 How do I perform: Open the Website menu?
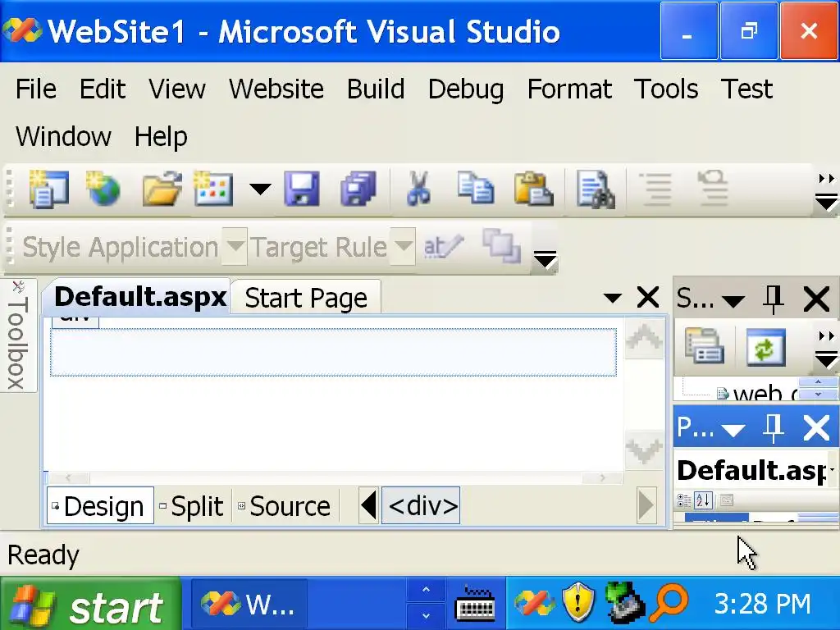tap(276, 89)
